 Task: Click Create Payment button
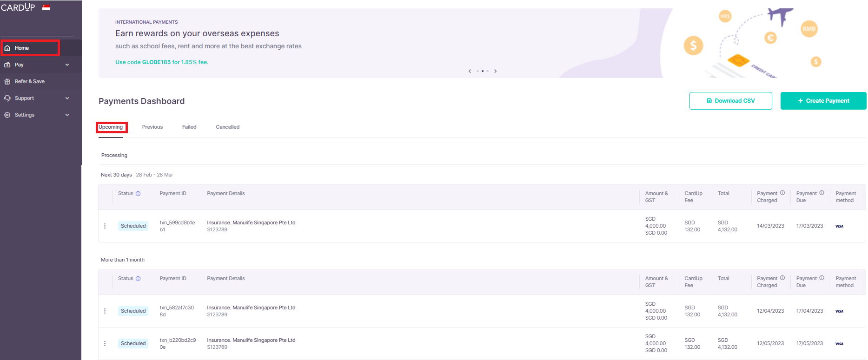pyautogui.click(x=823, y=101)
